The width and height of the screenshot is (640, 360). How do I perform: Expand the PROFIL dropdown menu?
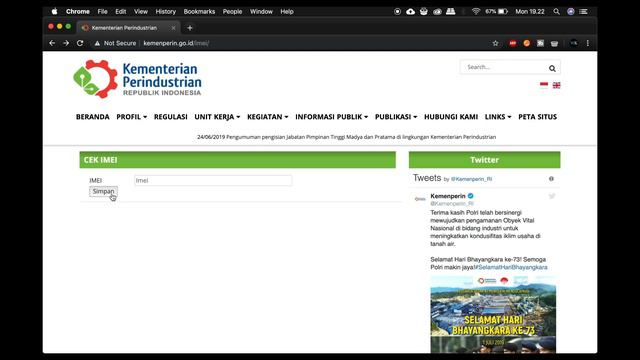click(131, 117)
